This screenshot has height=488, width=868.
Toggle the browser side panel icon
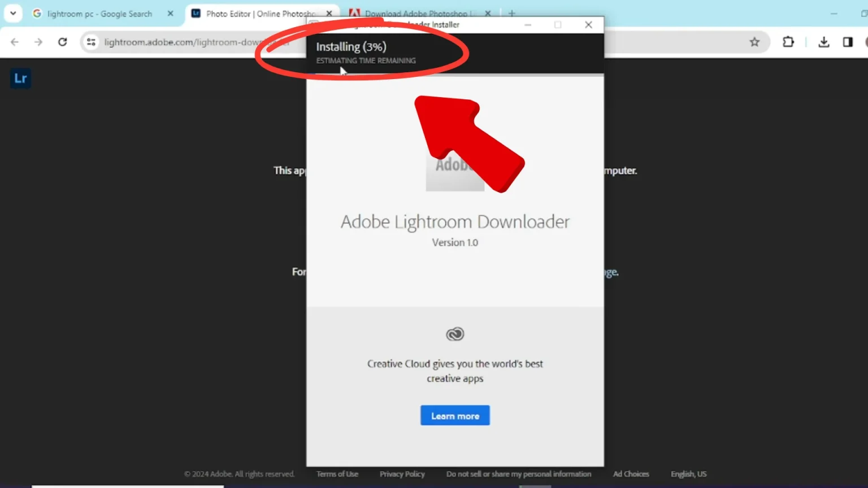(847, 42)
